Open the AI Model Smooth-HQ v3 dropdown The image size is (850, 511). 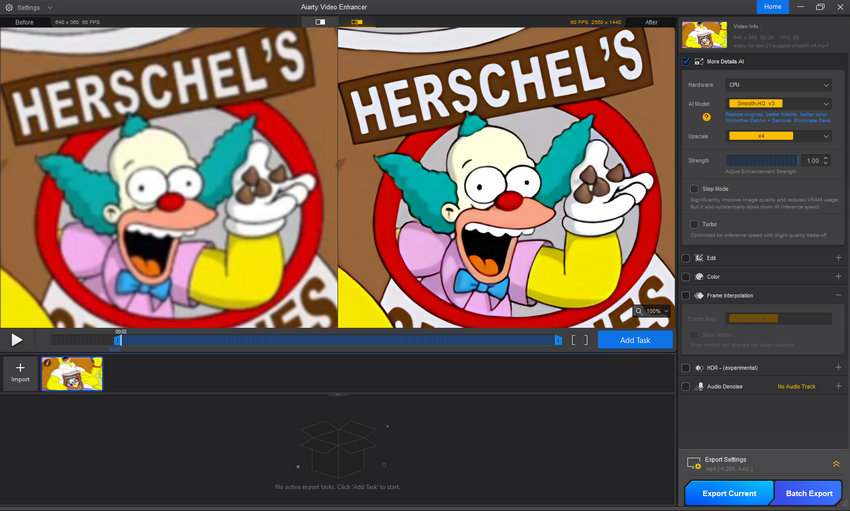pyautogui.click(x=778, y=104)
